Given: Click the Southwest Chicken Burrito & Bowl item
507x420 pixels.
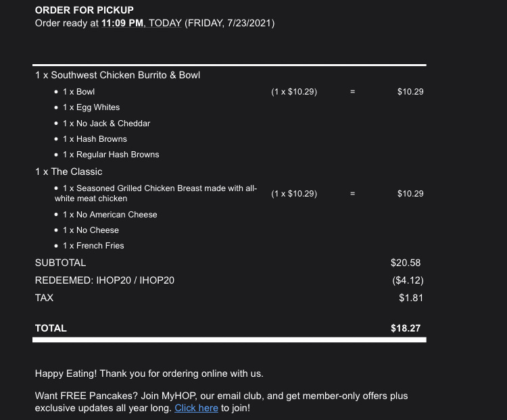Looking at the screenshot, I should tap(118, 75).
